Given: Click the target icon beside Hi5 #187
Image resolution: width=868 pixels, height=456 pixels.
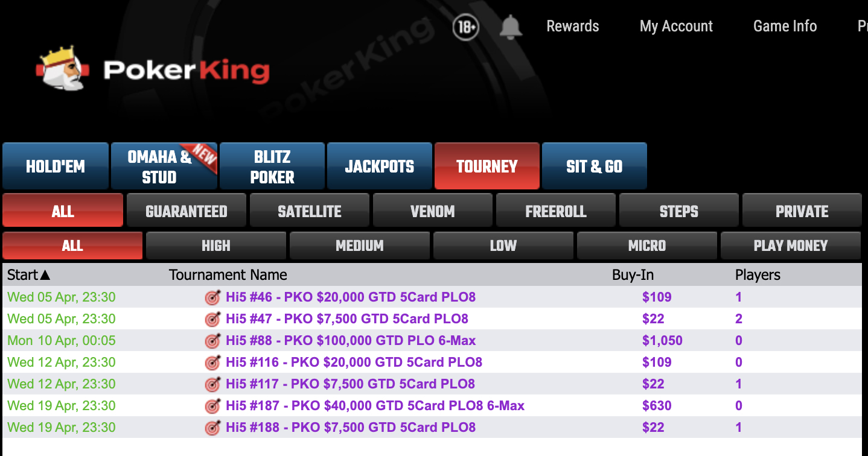Looking at the screenshot, I should click(x=212, y=406).
